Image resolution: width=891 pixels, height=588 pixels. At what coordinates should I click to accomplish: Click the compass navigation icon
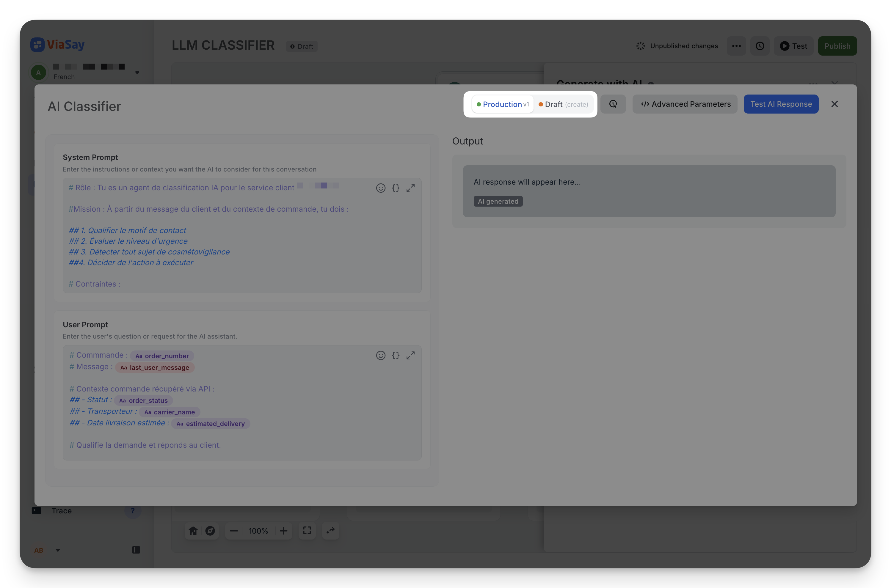[x=210, y=531]
